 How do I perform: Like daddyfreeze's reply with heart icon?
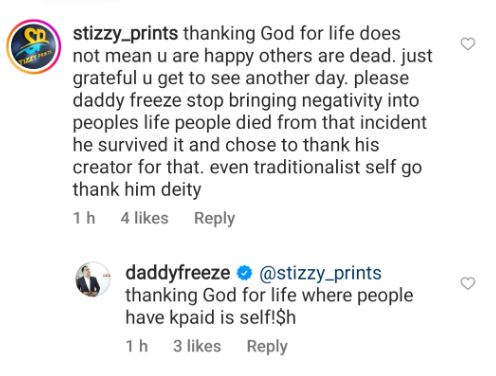point(468,283)
